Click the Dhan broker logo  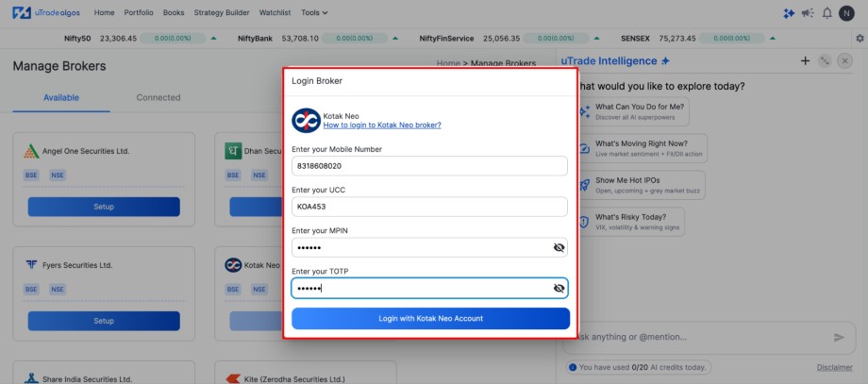pyautogui.click(x=233, y=151)
